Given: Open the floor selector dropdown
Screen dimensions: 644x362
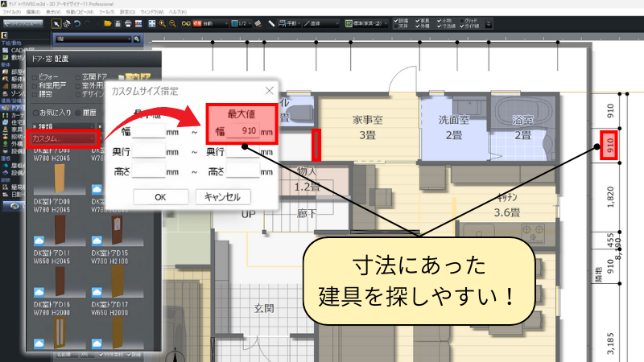Looking at the screenshot, I should 93,39.
